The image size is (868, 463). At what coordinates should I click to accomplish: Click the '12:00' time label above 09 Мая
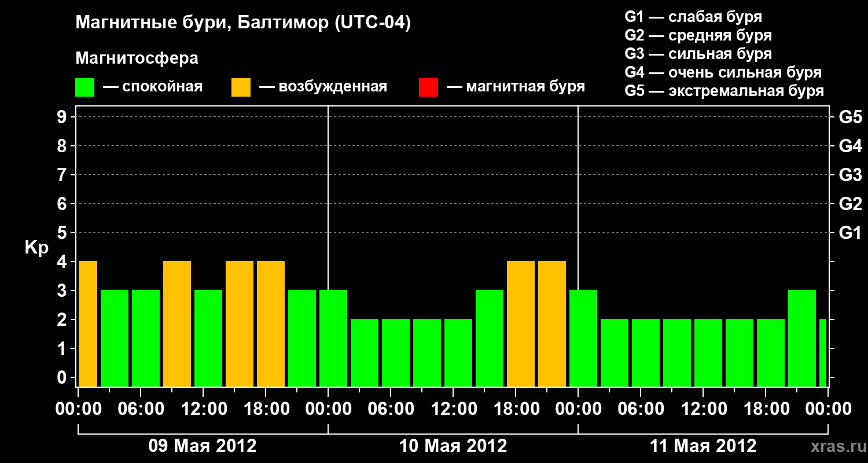pos(203,409)
